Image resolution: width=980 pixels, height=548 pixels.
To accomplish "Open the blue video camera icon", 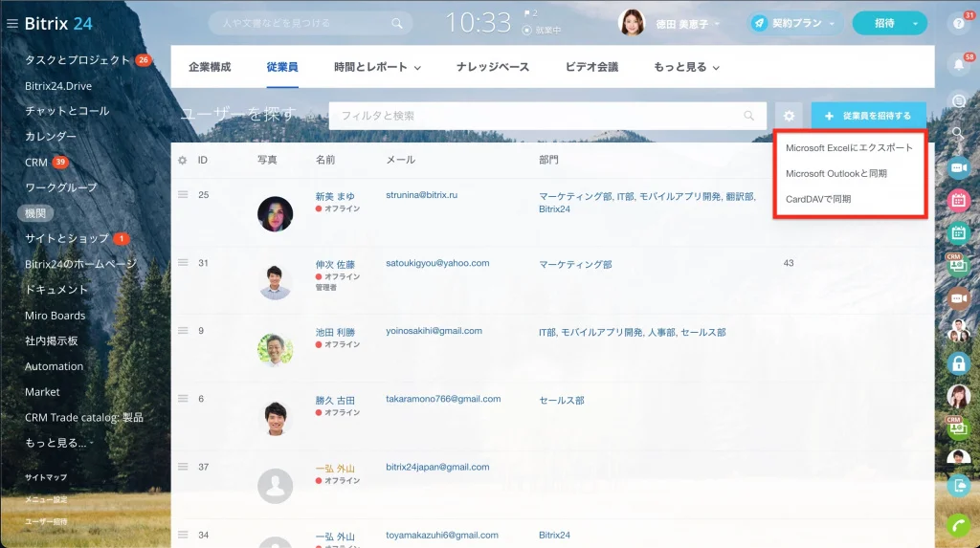I will (958, 167).
